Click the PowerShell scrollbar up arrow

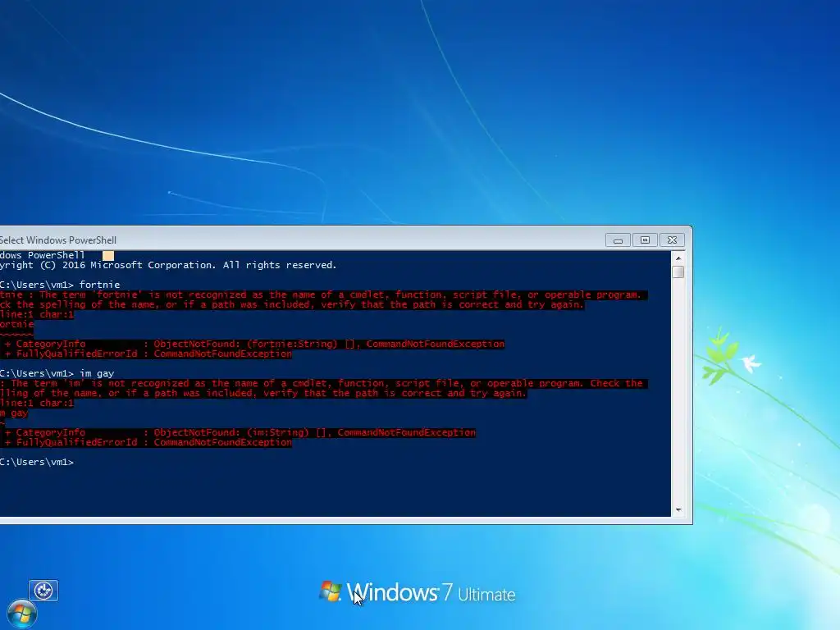click(678, 258)
